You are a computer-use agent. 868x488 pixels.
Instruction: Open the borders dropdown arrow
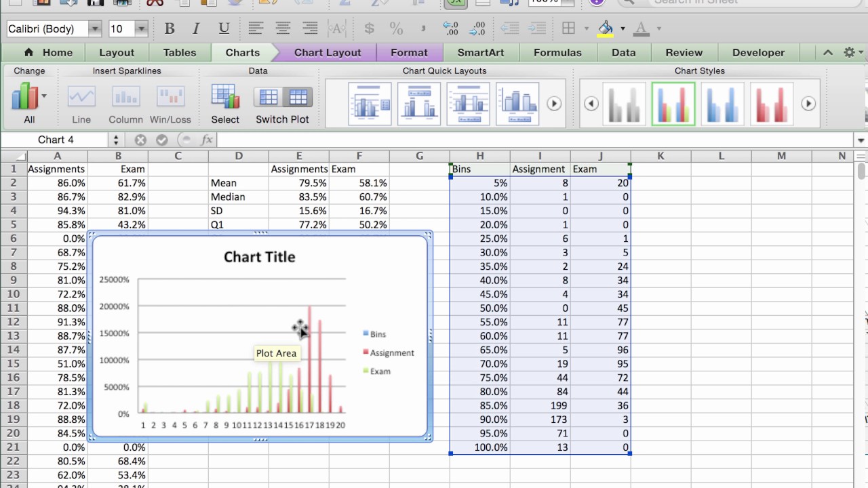(x=585, y=28)
